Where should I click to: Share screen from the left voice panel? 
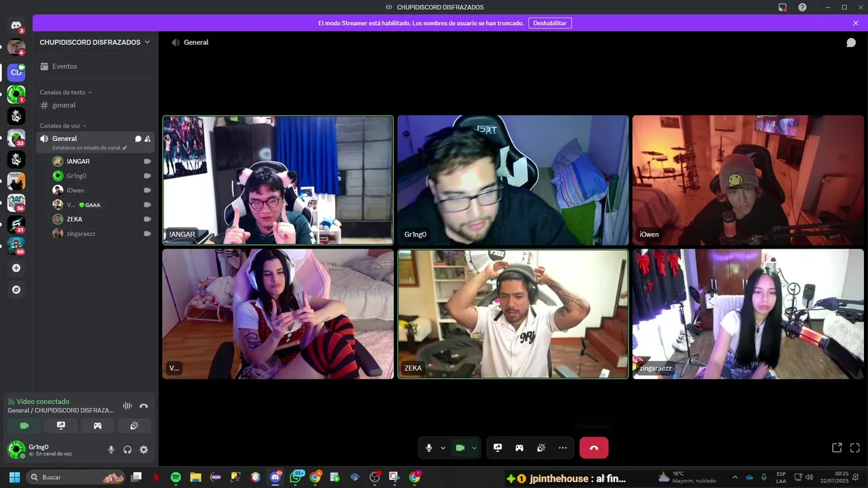pos(61,426)
